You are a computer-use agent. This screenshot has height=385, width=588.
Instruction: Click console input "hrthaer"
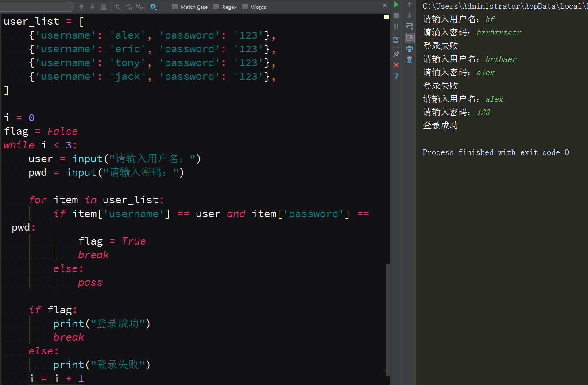point(501,59)
